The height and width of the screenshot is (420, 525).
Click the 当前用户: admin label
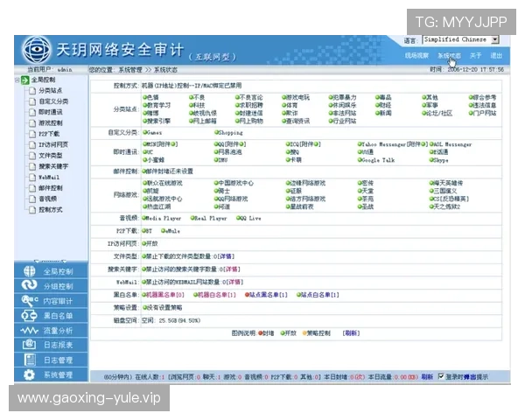[50, 70]
